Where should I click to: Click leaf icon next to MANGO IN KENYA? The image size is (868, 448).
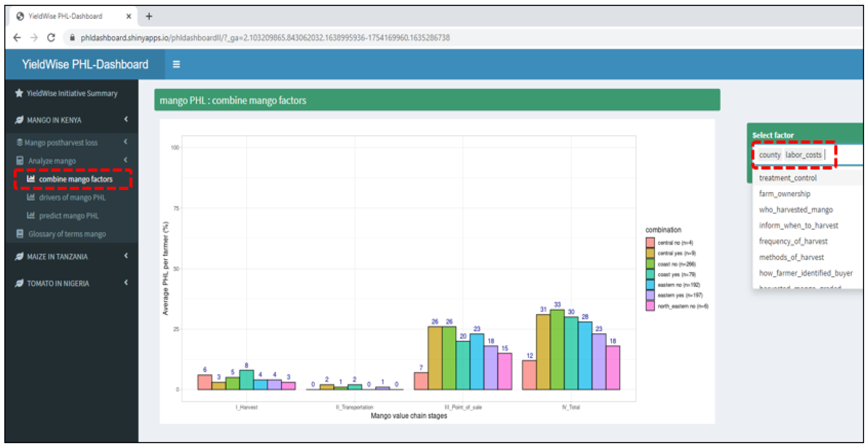coord(19,120)
